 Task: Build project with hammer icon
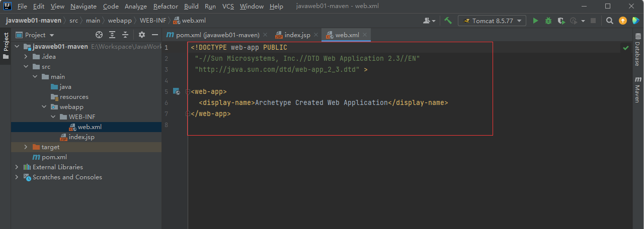[x=448, y=21]
